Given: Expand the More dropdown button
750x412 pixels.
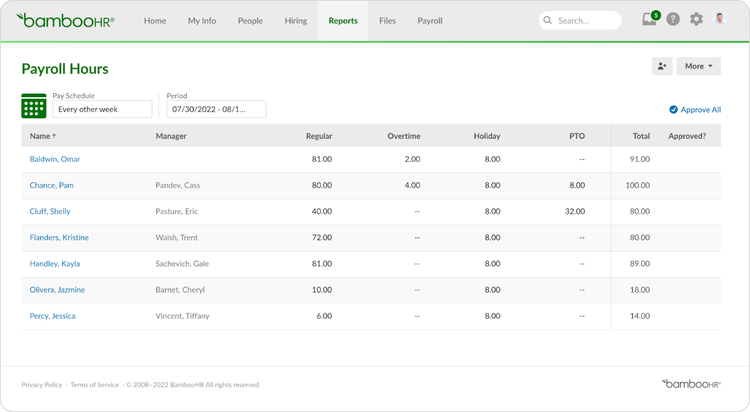Looking at the screenshot, I should 698,66.
